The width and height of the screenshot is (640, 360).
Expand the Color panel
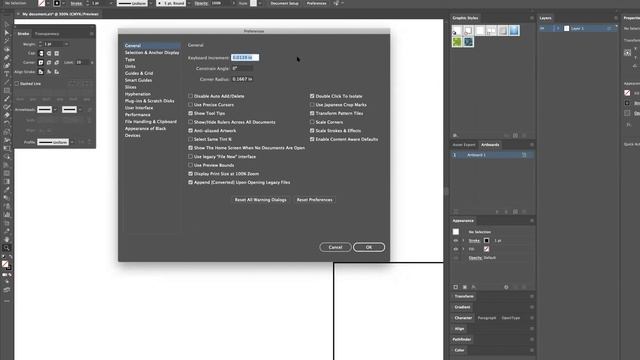(459, 350)
